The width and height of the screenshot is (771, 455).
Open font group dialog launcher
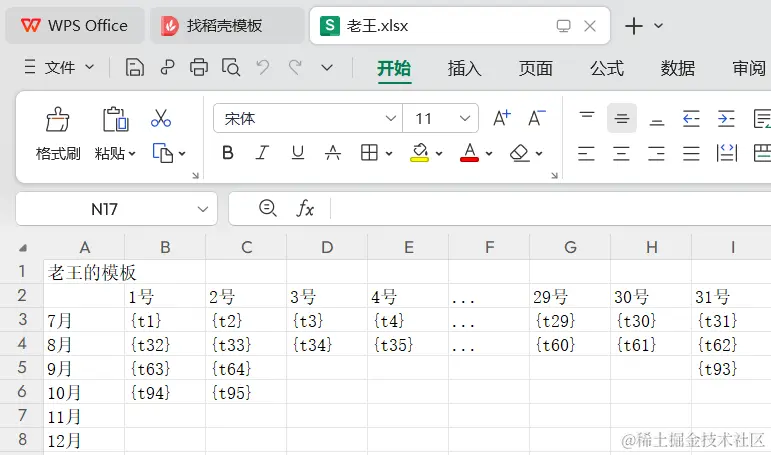pyautogui.click(x=554, y=175)
